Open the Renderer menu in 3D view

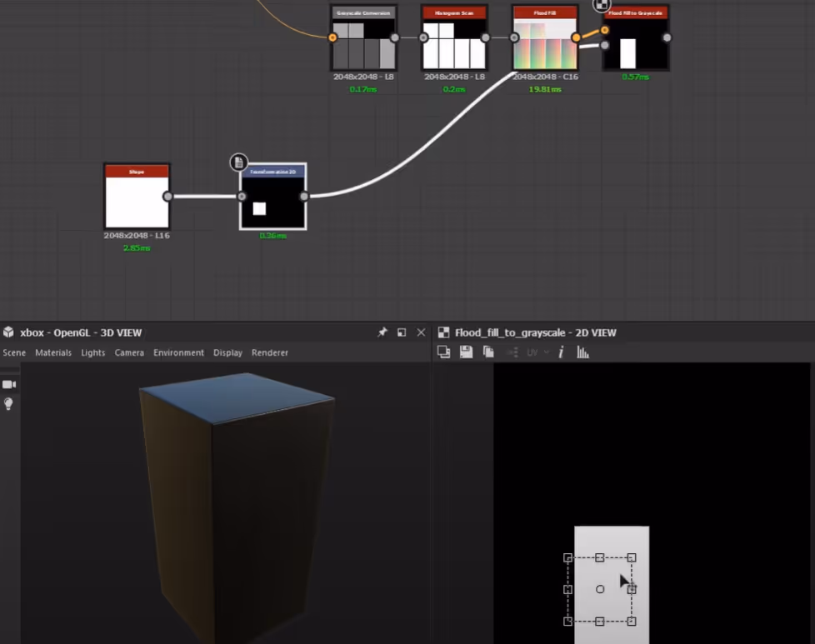click(x=270, y=352)
